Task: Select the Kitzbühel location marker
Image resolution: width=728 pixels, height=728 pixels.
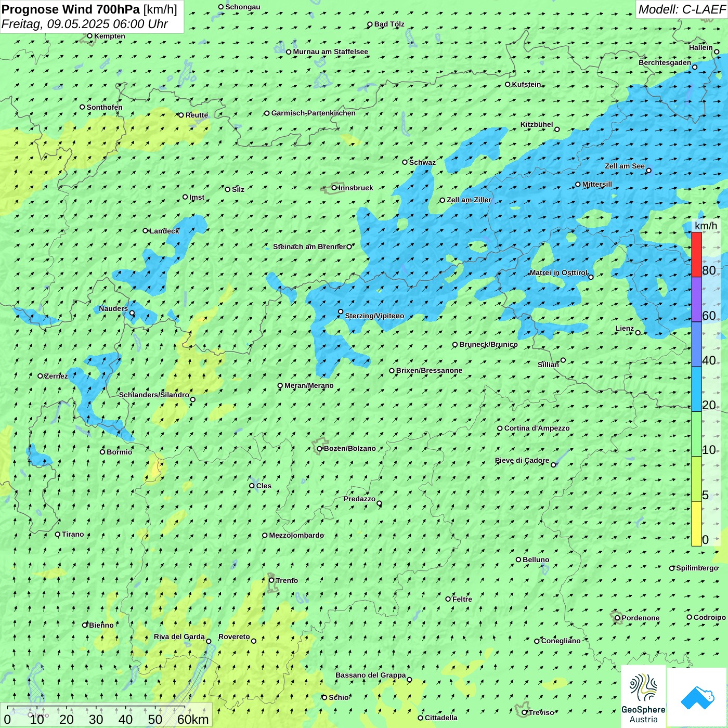Action: pyautogui.click(x=557, y=129)
